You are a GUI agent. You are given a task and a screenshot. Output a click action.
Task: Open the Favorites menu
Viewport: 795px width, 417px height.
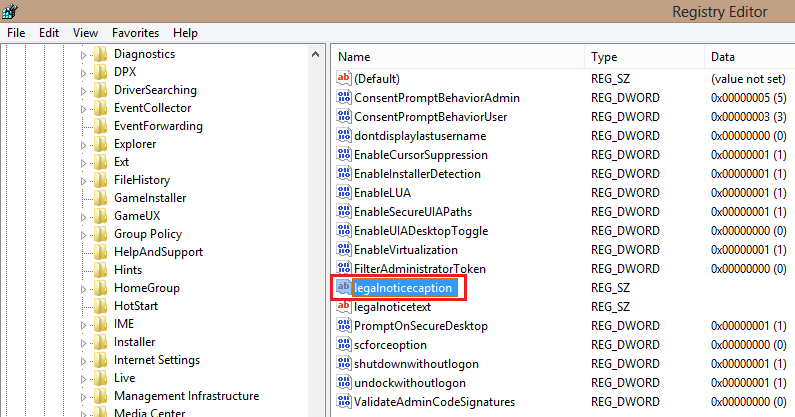pyautogui.click(x=135, y=33)
